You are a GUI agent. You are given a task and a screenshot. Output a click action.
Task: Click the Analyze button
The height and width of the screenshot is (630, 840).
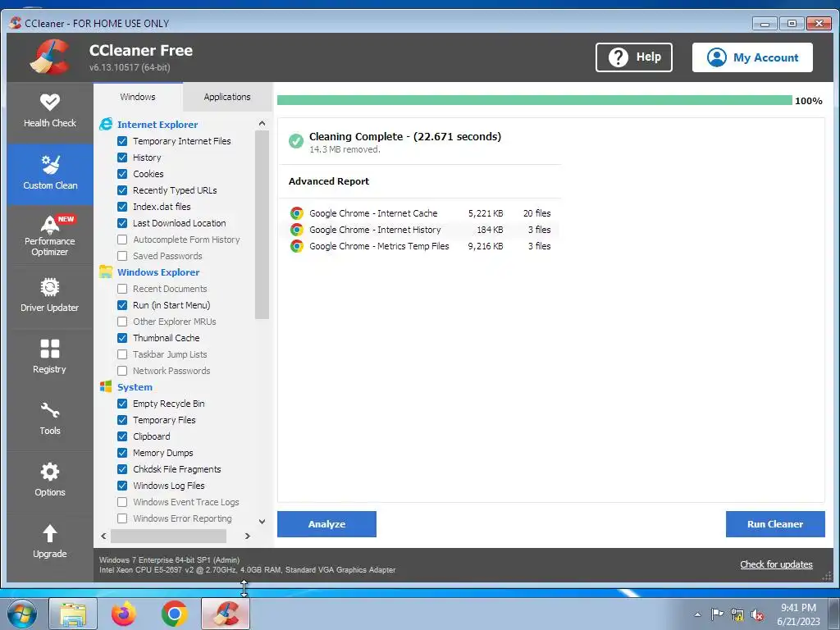[326, 524]
